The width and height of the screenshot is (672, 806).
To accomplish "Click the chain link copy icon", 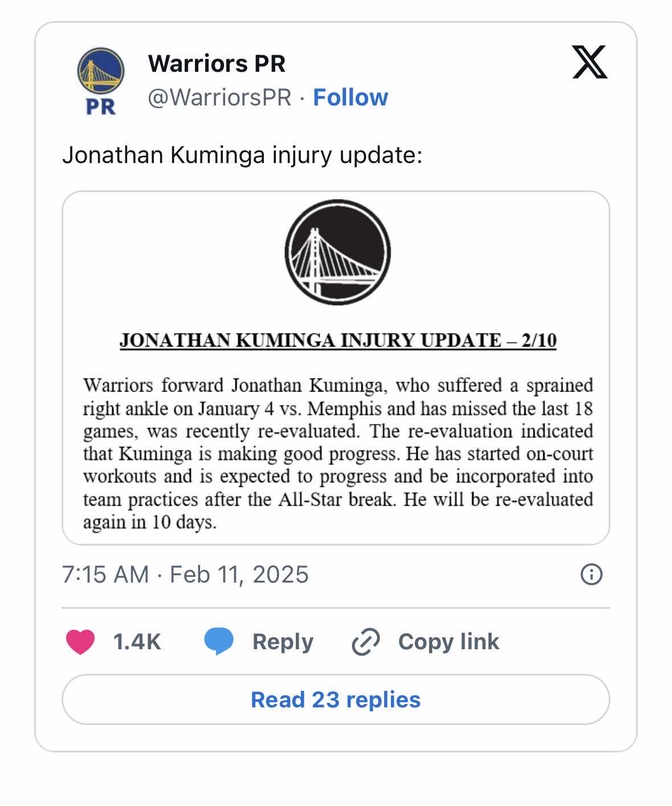I will 365,642.
